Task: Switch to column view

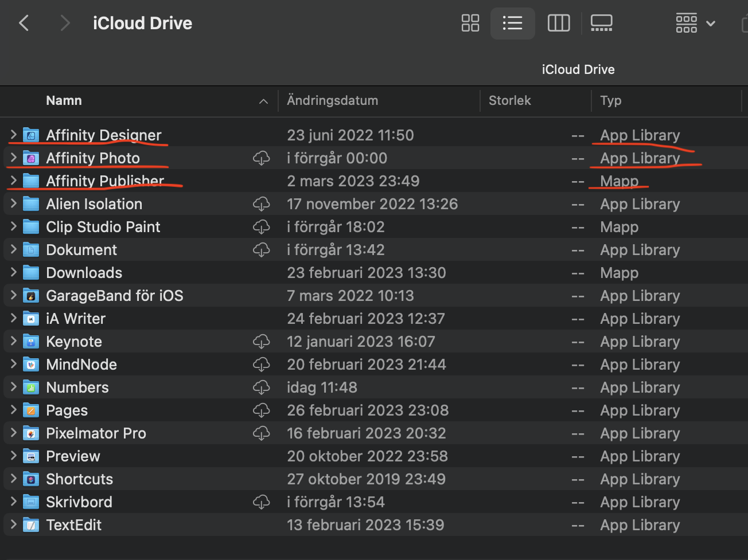Action: pyautogui.click(x=559, y=23)
